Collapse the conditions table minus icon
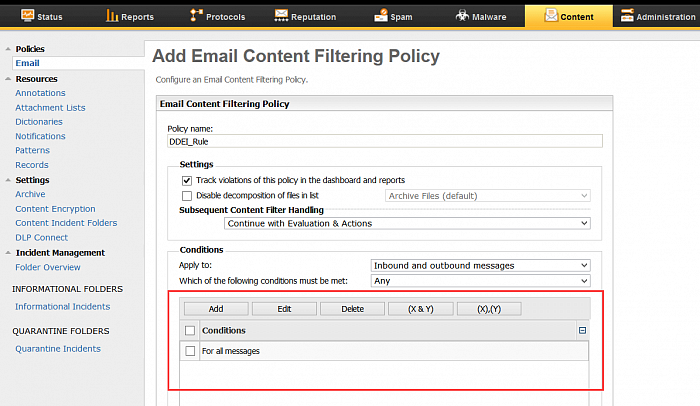The width and height of the screenshot is (700, 406). coord(582,331)
